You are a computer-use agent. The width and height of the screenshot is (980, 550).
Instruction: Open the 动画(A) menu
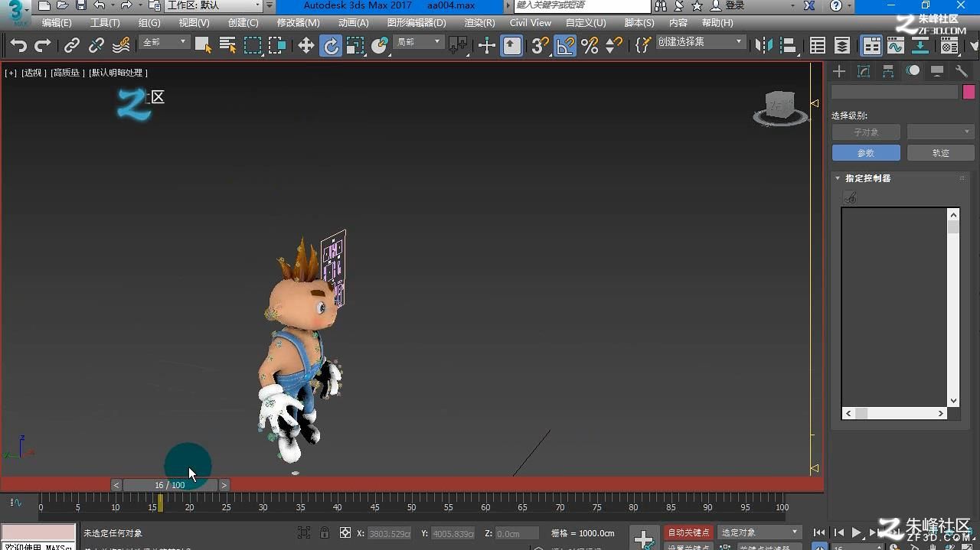[x=354, y=23]
